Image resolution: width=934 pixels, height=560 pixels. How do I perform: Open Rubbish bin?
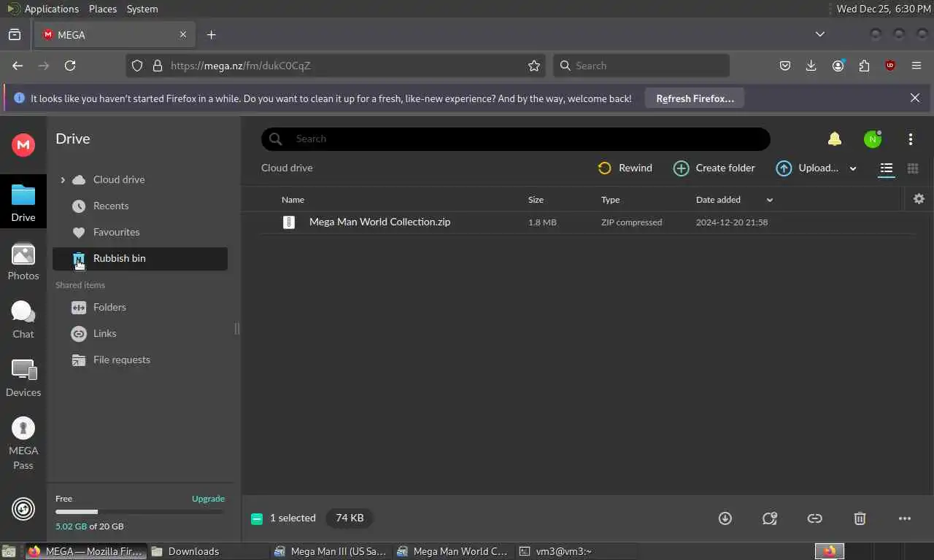140,258
